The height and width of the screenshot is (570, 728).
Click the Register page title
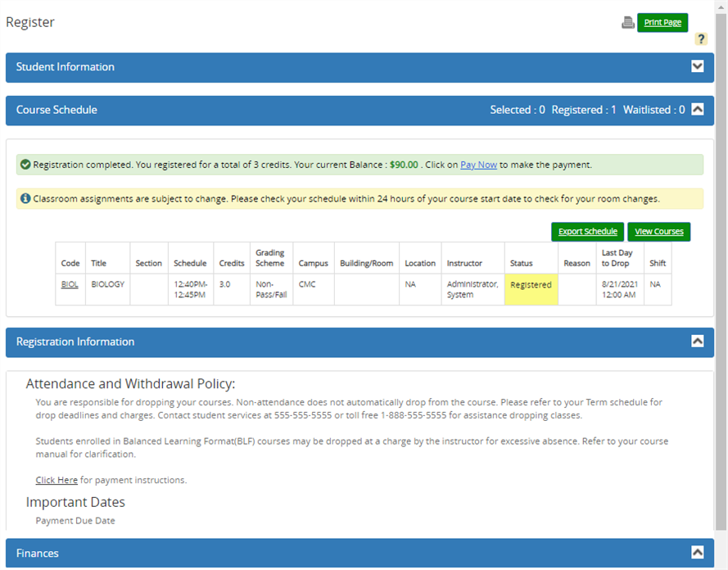pos(30,22)
